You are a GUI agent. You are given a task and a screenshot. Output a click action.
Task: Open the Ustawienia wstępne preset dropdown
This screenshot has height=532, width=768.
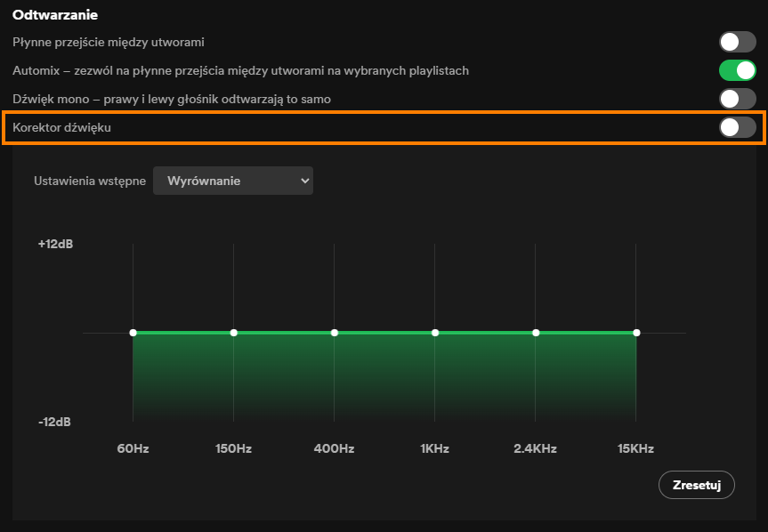(233, 181)
